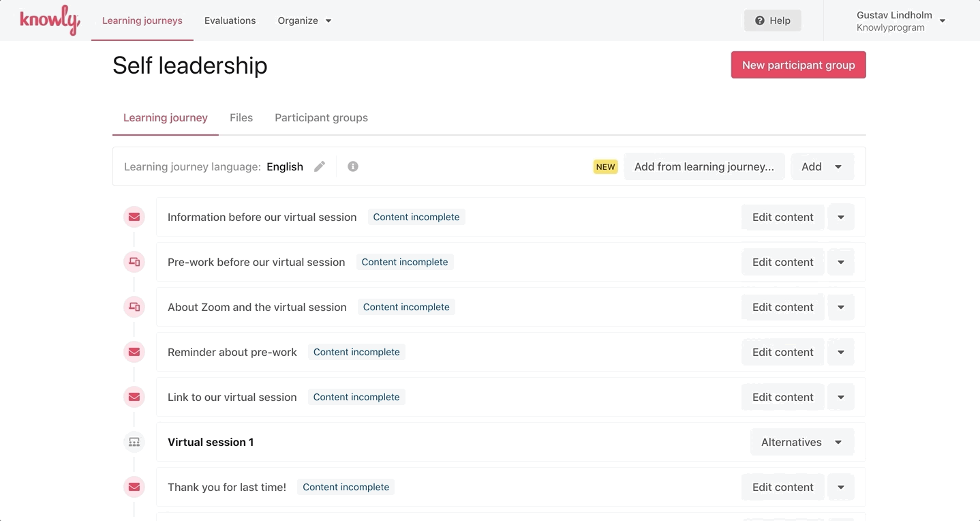Click the session icon beside Virtual session 1
The height and width of the screenshot is (521, 980).
[x=134, y=442]
